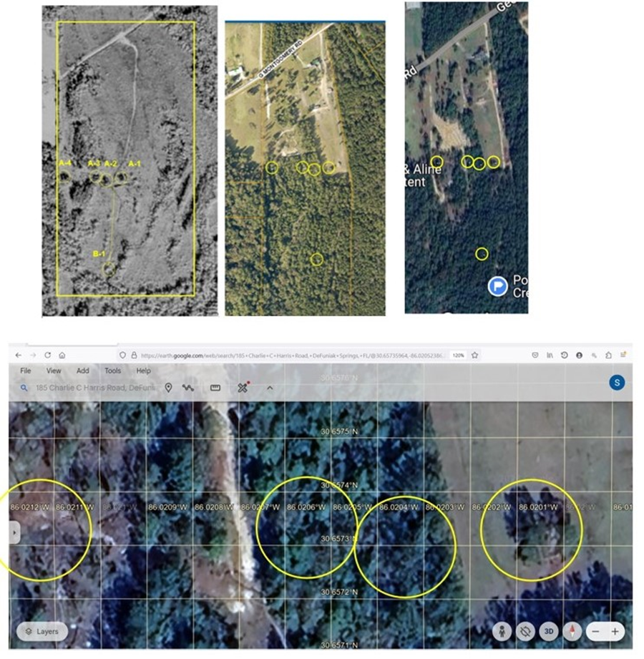This screenshot has width=644, height=659.
Task: Reload the page in the browser
Action: (x=47, y=355)
